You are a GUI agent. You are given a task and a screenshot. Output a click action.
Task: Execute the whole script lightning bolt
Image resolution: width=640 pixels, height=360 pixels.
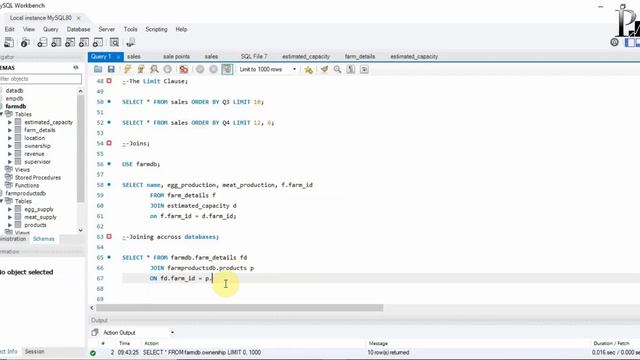pos(127,69)
